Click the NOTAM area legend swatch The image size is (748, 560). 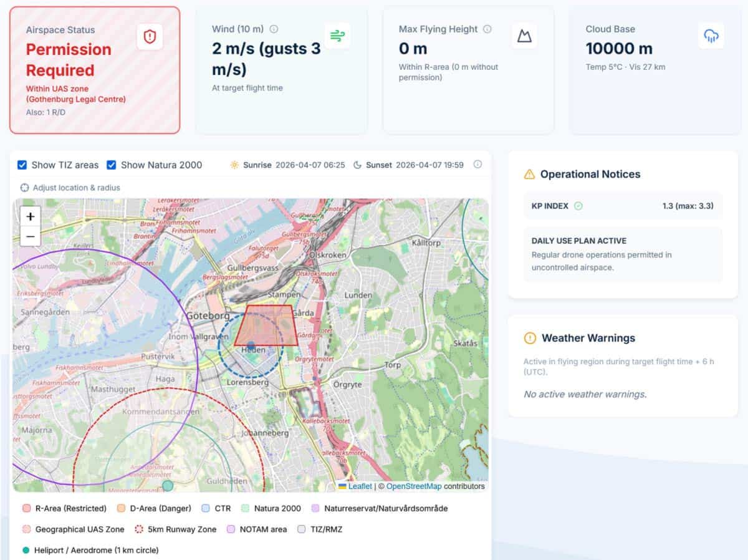[231, 529]
